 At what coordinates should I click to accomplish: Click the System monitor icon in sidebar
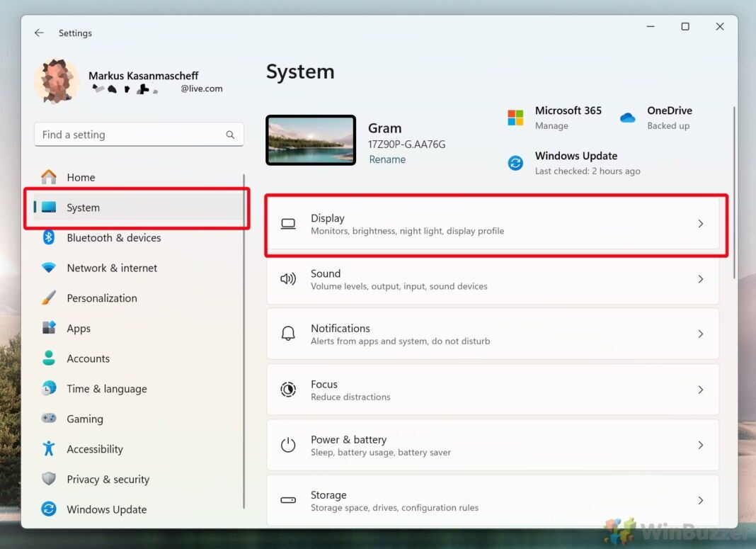tap(49, 208)
